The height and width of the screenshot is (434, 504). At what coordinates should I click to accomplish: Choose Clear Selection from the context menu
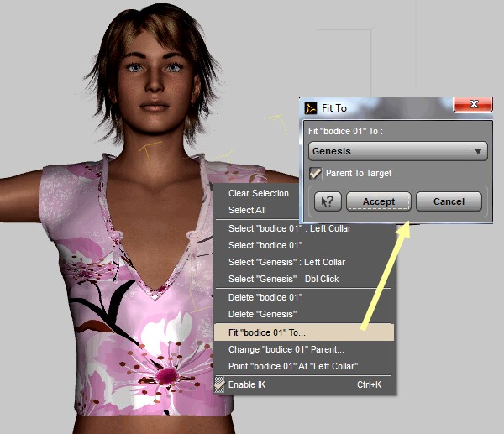point(259,193)
